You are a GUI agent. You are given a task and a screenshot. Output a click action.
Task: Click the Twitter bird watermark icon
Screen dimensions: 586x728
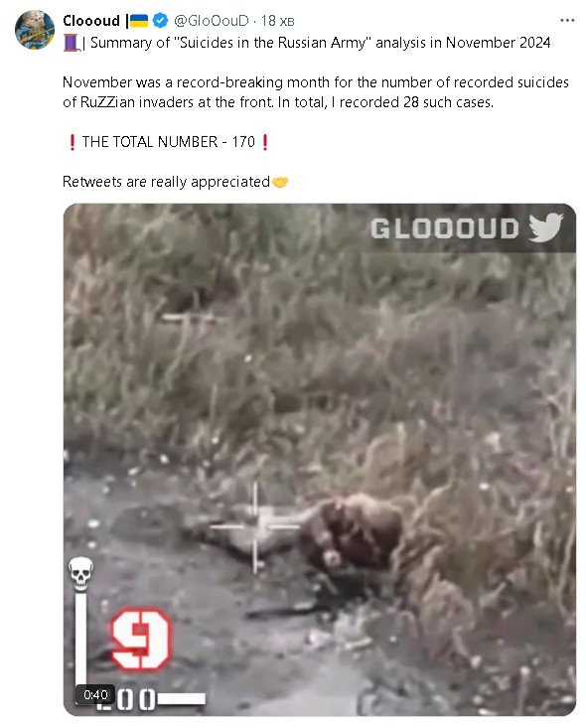pyautogui.click(x=546, y=227)
